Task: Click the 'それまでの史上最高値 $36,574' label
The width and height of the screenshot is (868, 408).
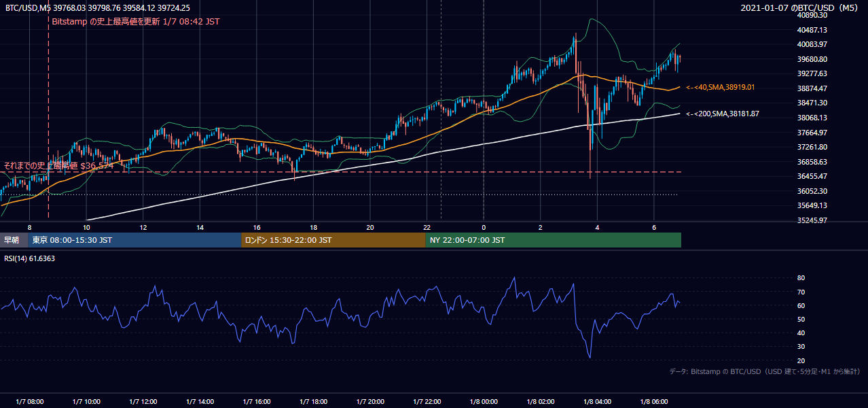Action: [58, 165]
